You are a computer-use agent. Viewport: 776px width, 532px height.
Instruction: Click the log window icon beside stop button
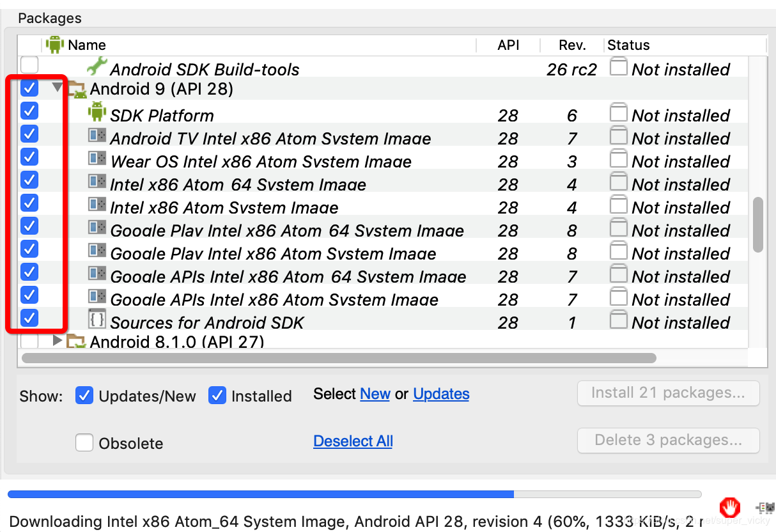(765, 508)
